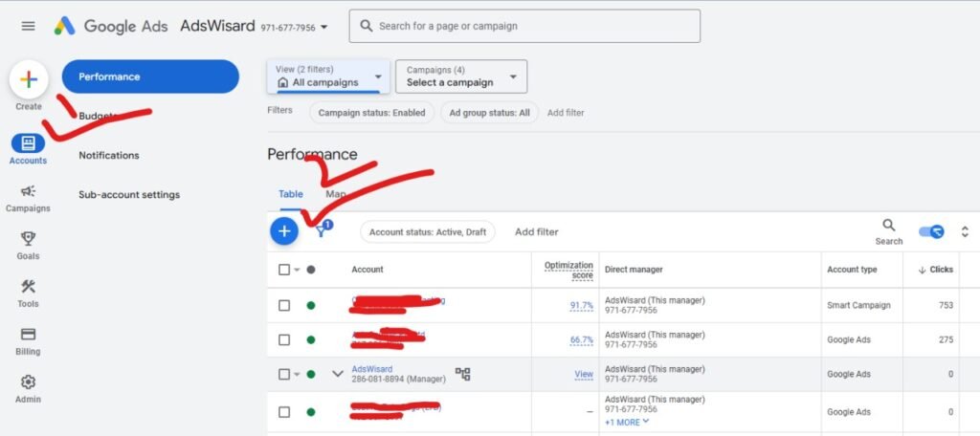Click the table Search magnifier icon
This screenshot has width=980, height=436.
click(x=889, y=226)
